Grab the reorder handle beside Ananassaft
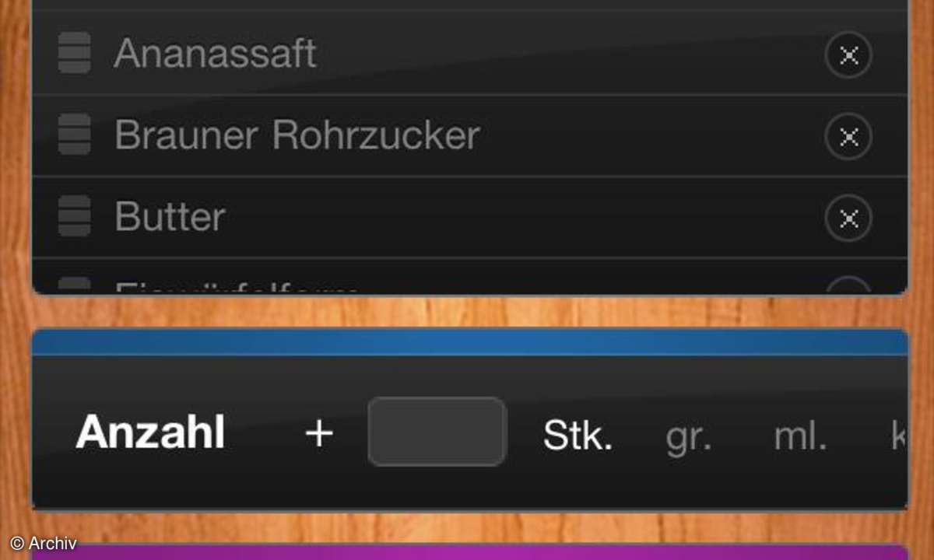 coord(74,53)
